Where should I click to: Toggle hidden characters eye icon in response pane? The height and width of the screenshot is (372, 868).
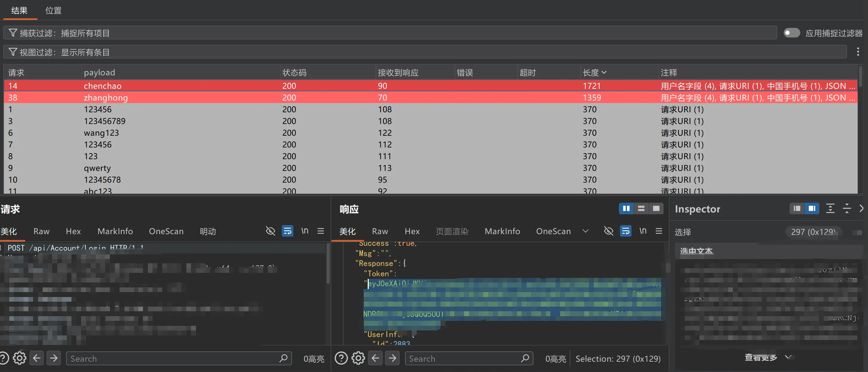coord(608,231)
